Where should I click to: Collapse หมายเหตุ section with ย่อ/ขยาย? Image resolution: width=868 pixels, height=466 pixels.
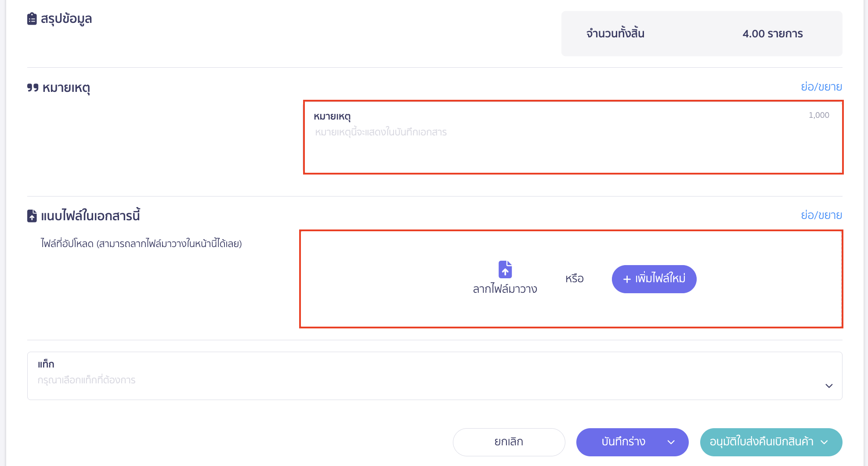(821, 87)
